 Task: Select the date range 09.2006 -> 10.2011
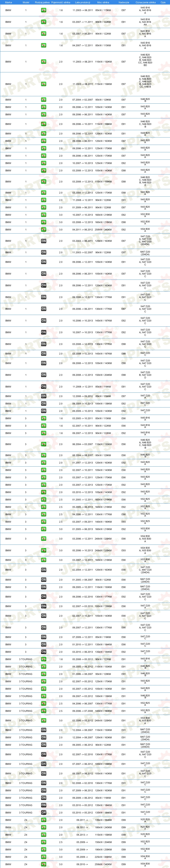pyautogui.click(x=83, y=124)
